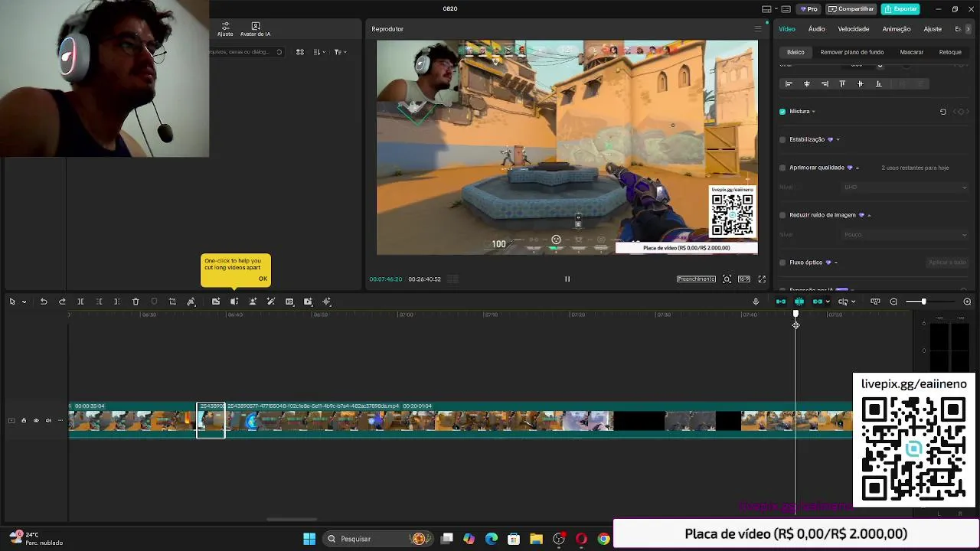Viewport: 980px width, 551px height.
Task: Adjust the timeline zoom slider
Action: 923,302
